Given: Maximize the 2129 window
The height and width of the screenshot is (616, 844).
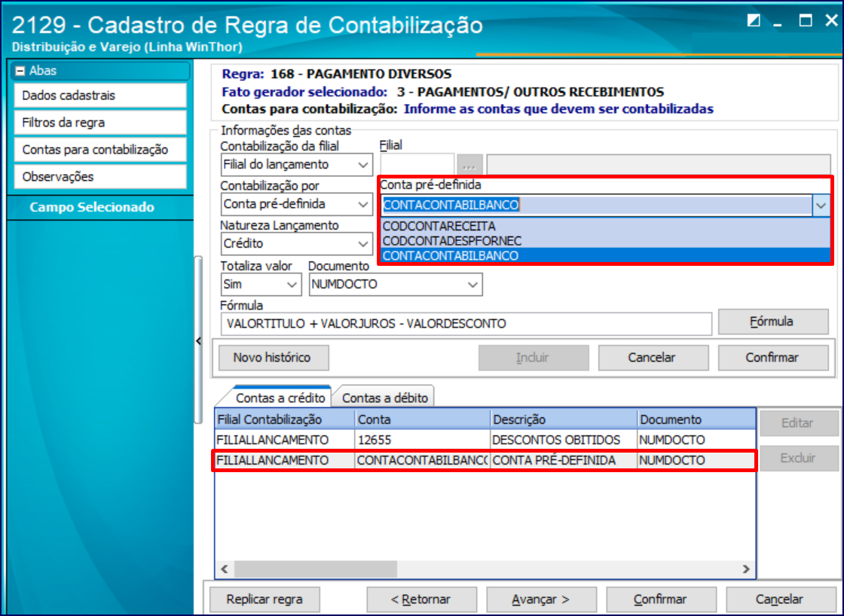Looking at the screenshot, I should pos(806,20).
